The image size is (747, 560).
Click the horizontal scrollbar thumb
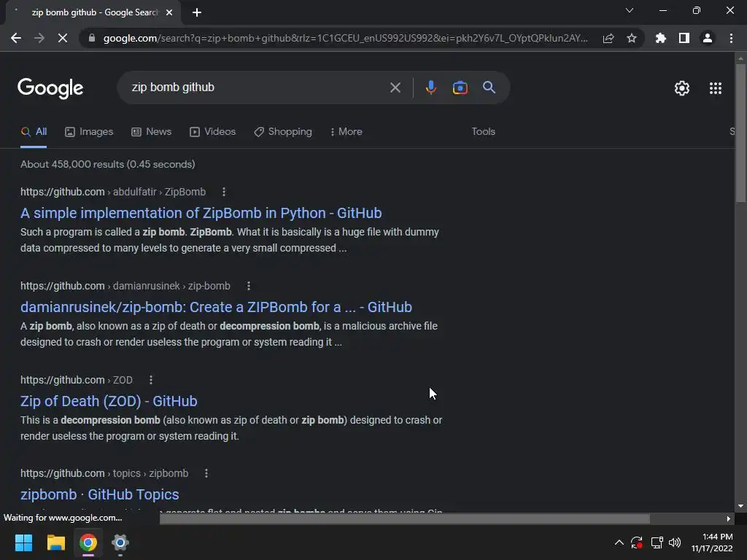pyautogui.click(x=404, y=518)
